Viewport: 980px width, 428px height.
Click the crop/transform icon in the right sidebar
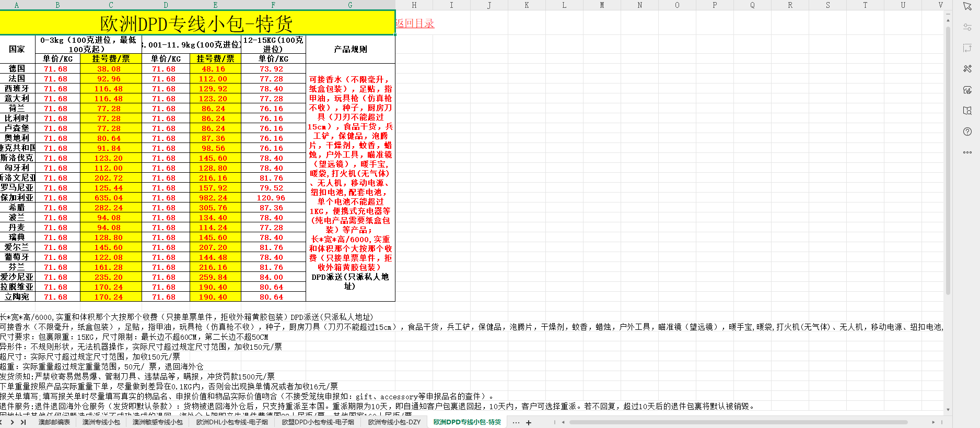point(967,48)
